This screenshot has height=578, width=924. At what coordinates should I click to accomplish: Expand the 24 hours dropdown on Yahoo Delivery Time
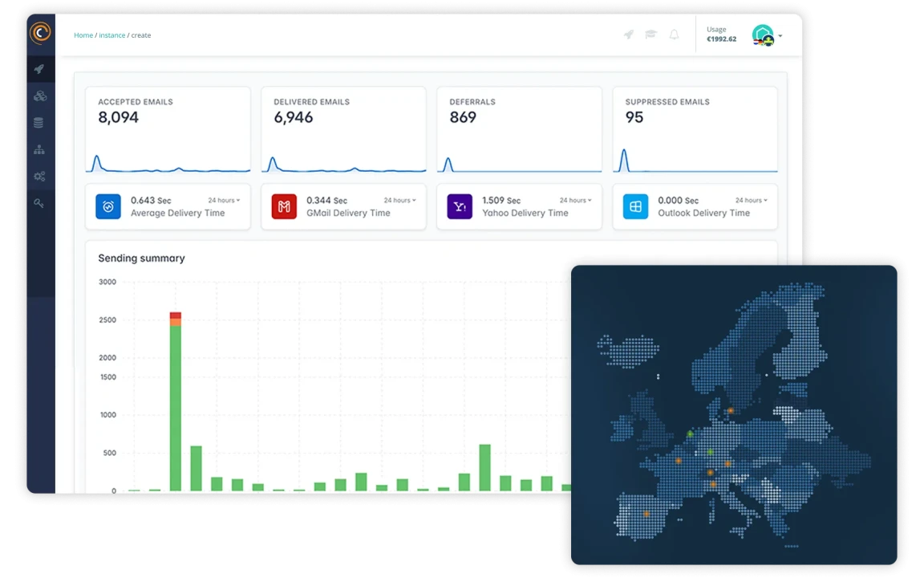click(576, 200)
